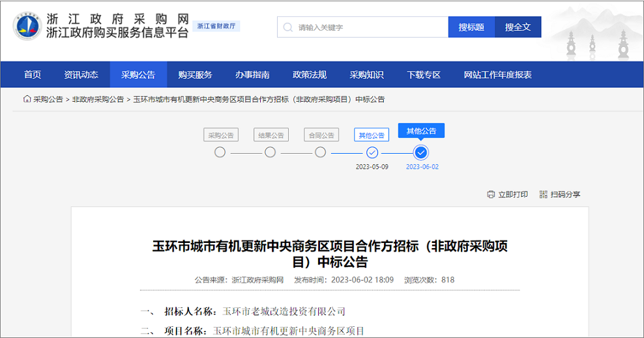Click the printer icon for 立即打印

491,195
